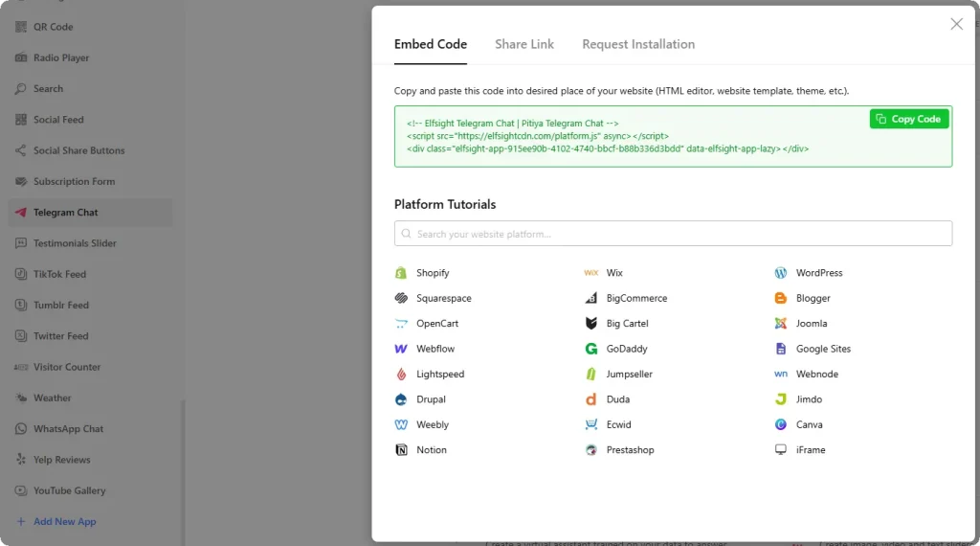The image size is (980, 546).
Task: Click the Jimdo J icon
Action: point(781,399)
